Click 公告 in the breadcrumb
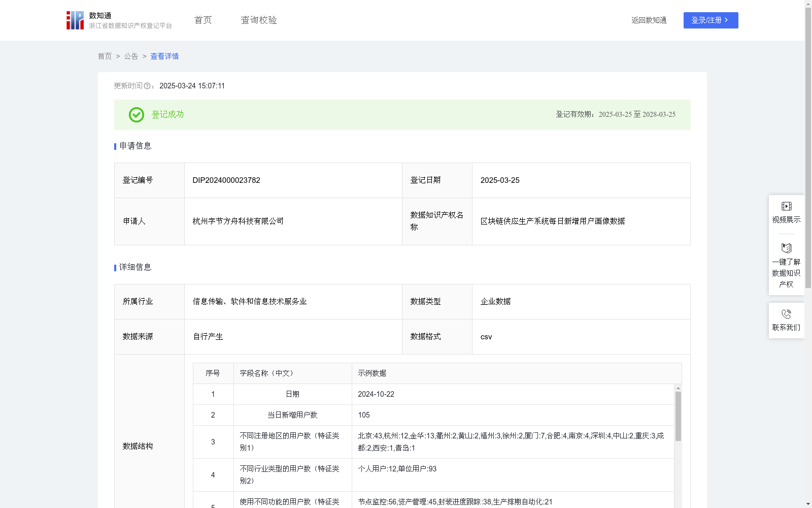The width and height of the screenshot is (812, 508). coord(131,56)
